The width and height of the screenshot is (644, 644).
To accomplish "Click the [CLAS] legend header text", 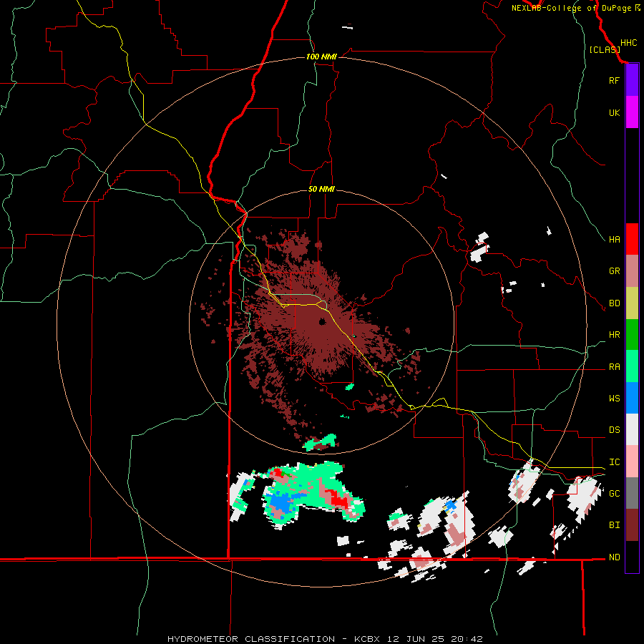I will point(605,49).
